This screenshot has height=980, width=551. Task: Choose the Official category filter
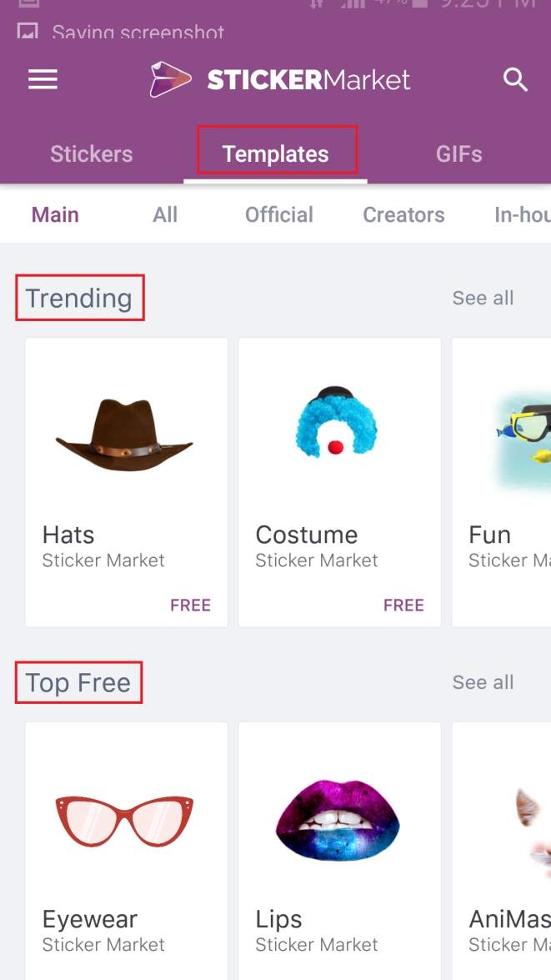(x=278, y=214)
